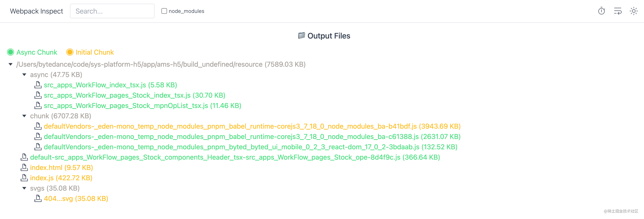
Task: Click file icon beside src_apps_WorkFlow_index_tsx.js
Action: click(38, 85)
